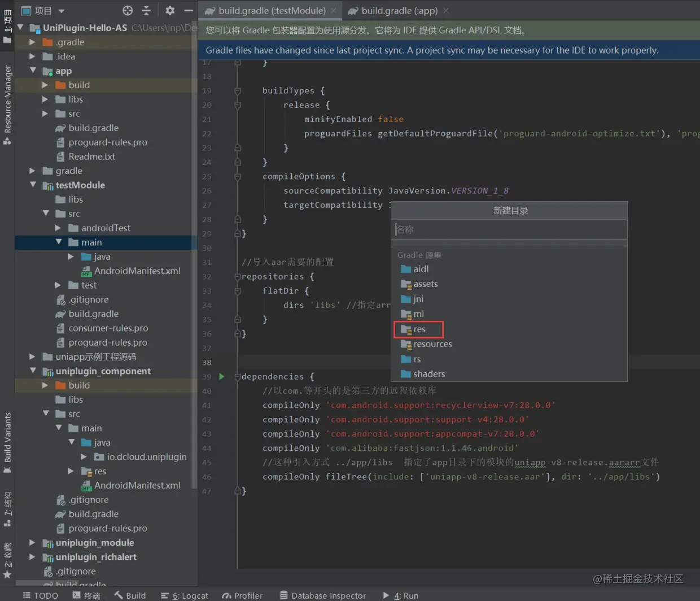Click the Gradle sync notification banner text
700x601 pixels.
[x=432, y=50]
